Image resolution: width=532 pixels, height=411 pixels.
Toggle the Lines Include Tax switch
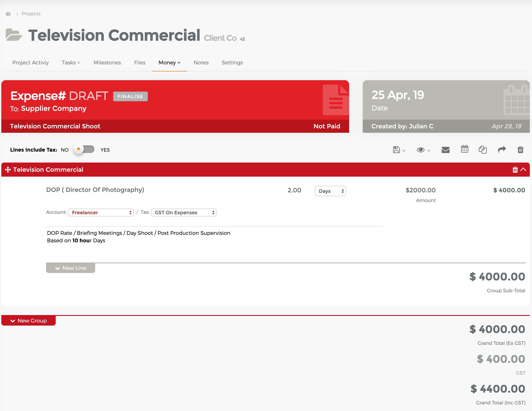pyautogui.click(x=84, y=149)
